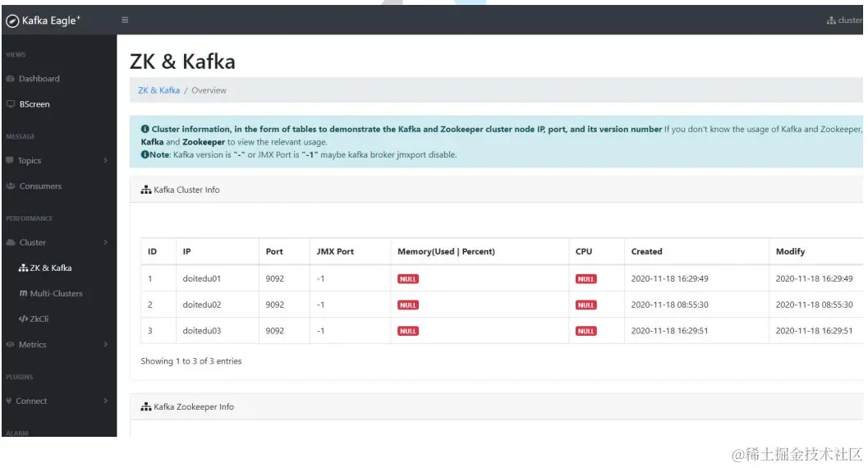
Task: Open the Consumers page
Action: click(40, 186)
